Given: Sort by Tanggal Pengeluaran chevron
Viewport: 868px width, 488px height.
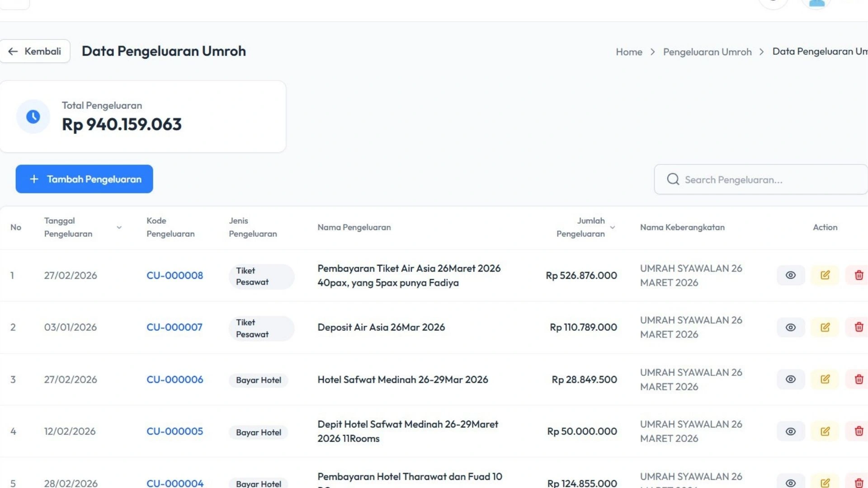Looking at the screenshot, I should click(119, 227).
